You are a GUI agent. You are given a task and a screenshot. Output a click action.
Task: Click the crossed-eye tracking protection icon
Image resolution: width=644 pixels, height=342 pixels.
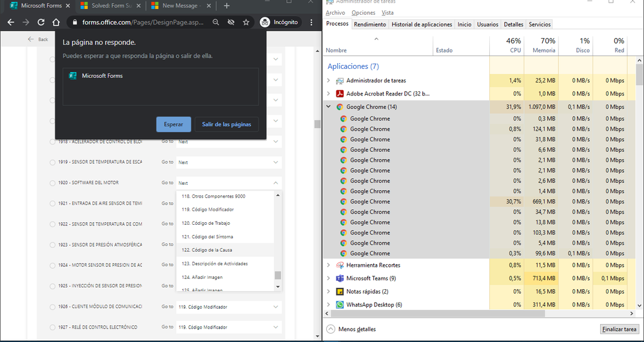tap(231, 22)
